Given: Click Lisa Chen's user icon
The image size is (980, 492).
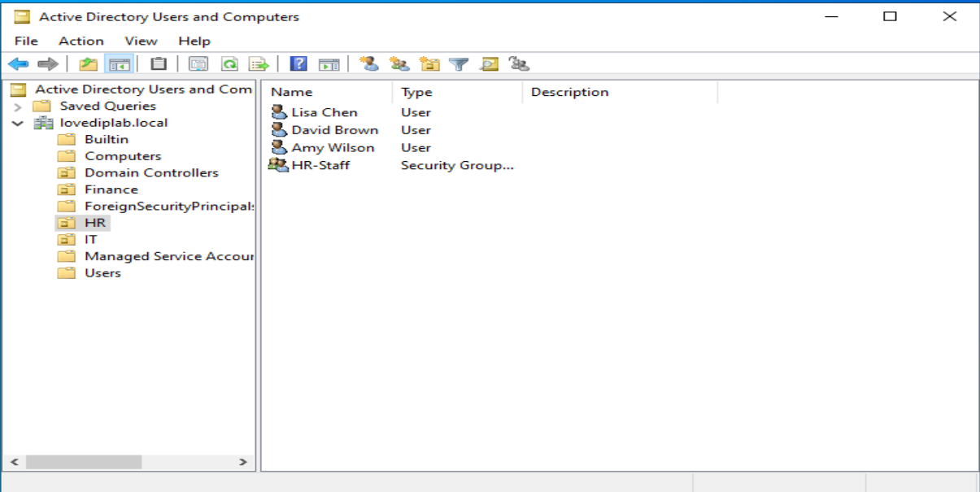Looking at the screenshot, I should pyautogui.click(x=279, y=112).
